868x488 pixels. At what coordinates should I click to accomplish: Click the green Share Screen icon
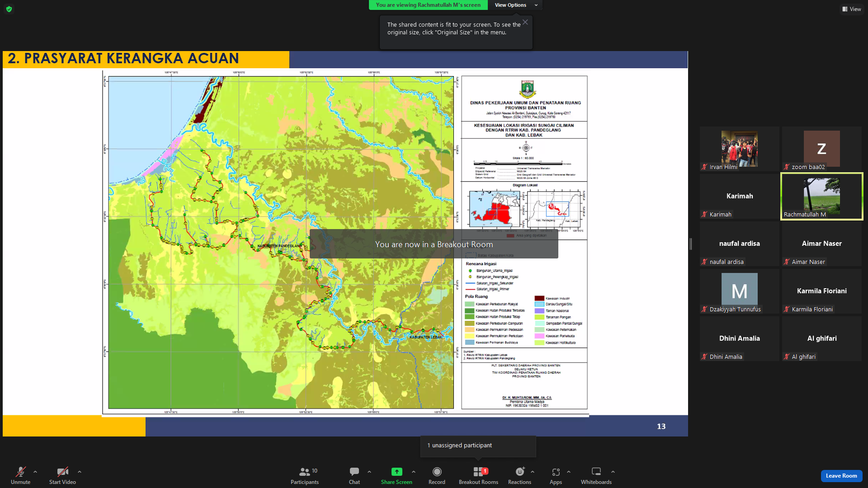point(396,472)
